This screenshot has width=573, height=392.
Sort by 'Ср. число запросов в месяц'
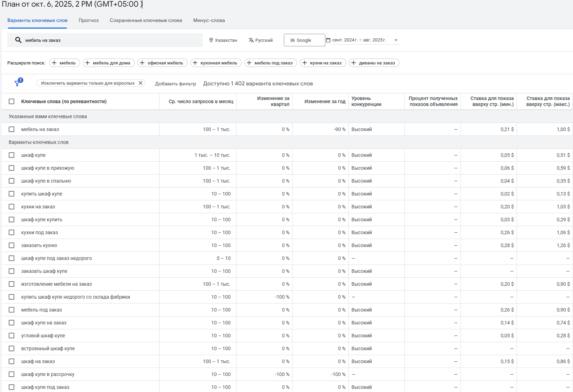tap(201, 101)
